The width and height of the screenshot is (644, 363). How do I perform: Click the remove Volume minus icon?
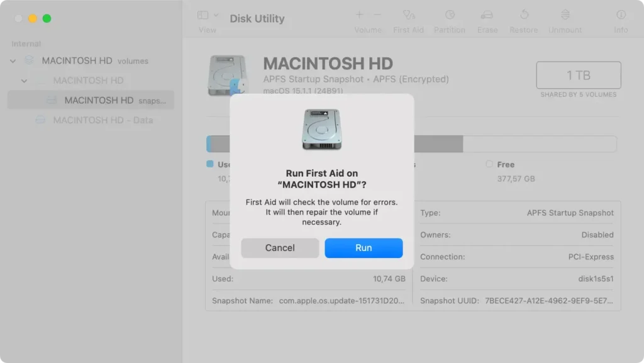tap(377, 14)
